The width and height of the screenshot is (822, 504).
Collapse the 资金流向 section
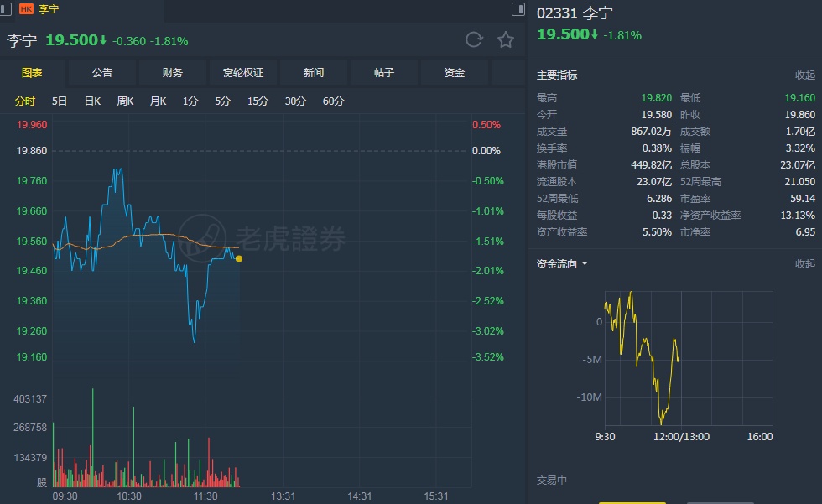point(804,264)
